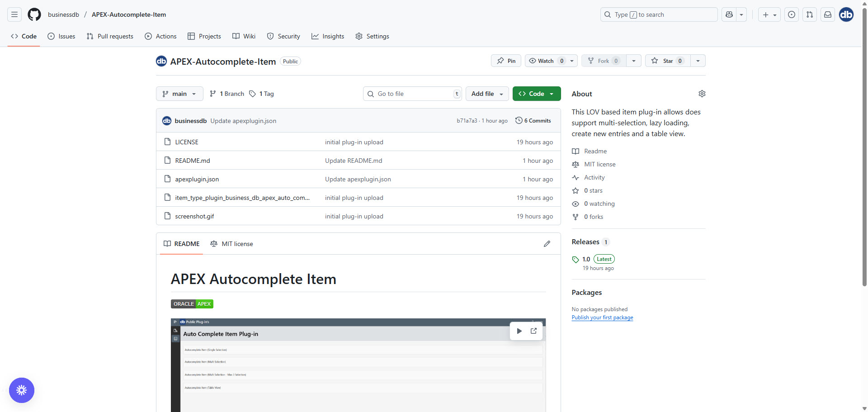Toggle Watch on this repository

[x=546, y=61]
